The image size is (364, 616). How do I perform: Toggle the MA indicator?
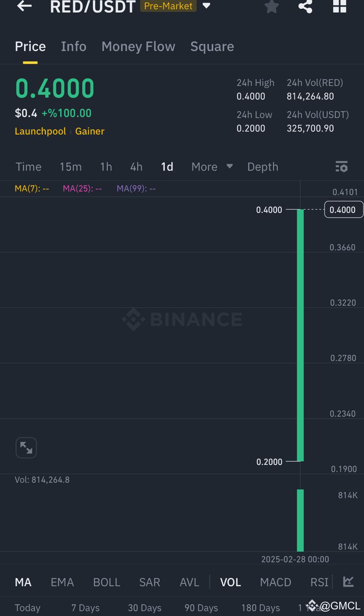pyautogui.click(x=23, y=582)
